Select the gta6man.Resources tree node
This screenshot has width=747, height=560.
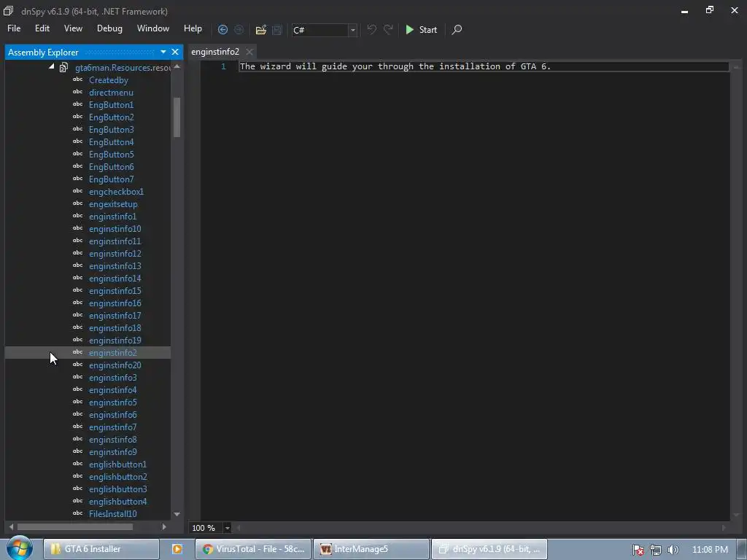123,68
